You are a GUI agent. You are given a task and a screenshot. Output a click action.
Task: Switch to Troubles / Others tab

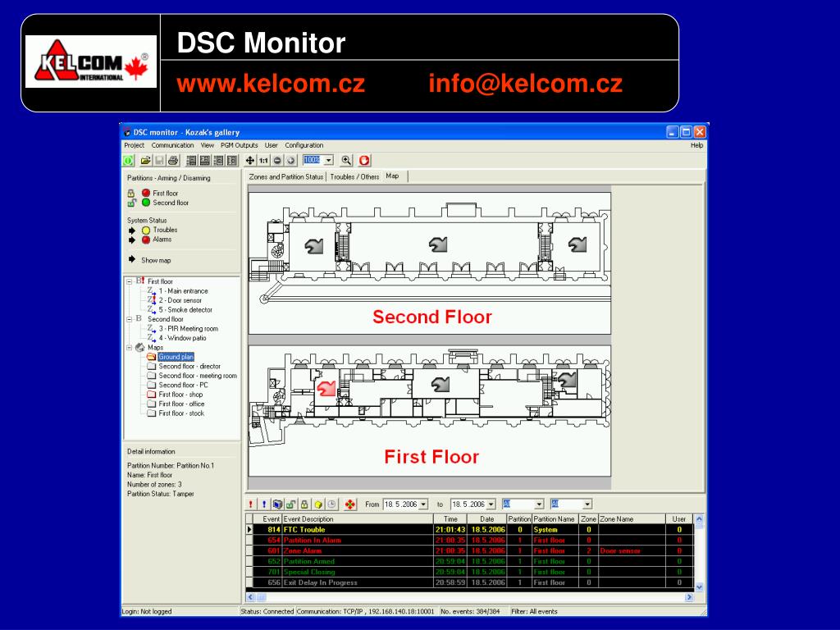354,177
